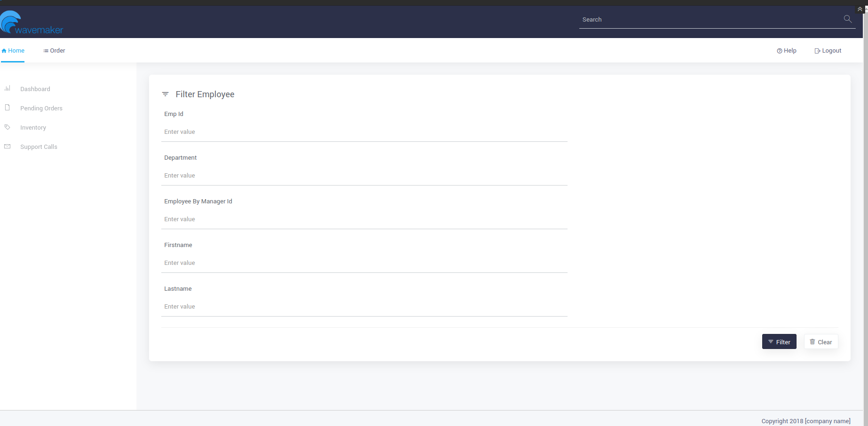
Task: Click the wavemaker logo
Action: click(32, 23)
